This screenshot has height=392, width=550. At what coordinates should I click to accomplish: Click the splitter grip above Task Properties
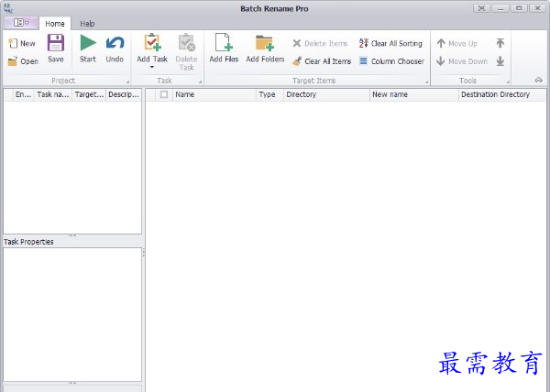[72, 235]
